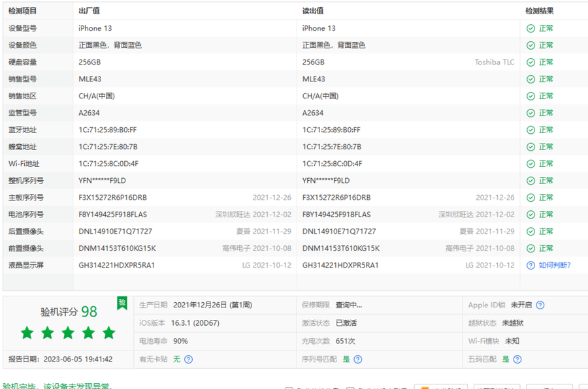Click the 越狱状态 未越狱 value

pos(513,323)
